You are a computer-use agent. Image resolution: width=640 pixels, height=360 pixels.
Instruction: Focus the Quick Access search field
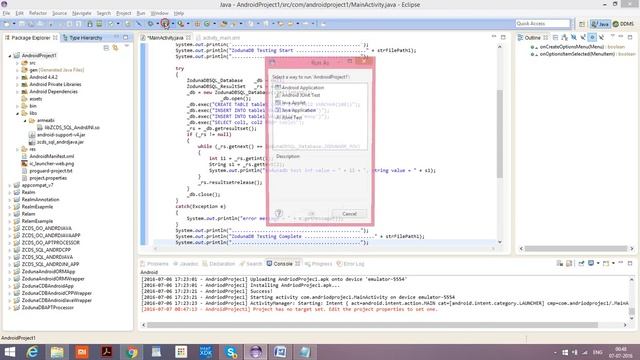(542, 24)
